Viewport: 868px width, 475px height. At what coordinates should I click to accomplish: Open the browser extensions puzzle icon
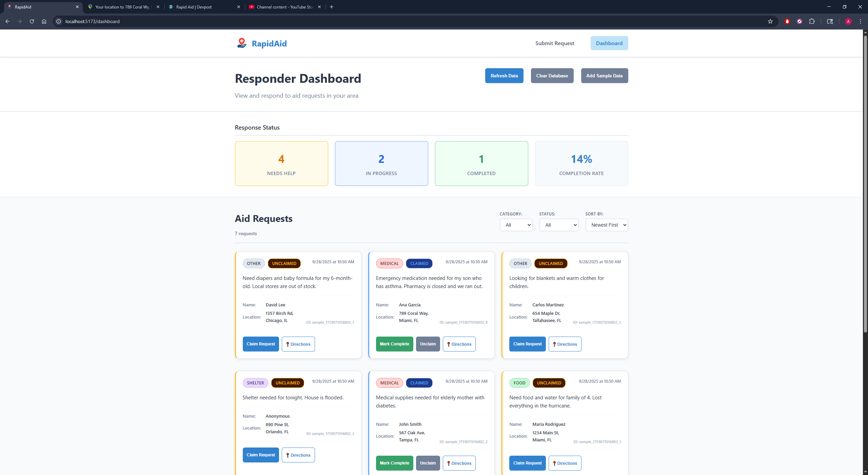(812, 21)
